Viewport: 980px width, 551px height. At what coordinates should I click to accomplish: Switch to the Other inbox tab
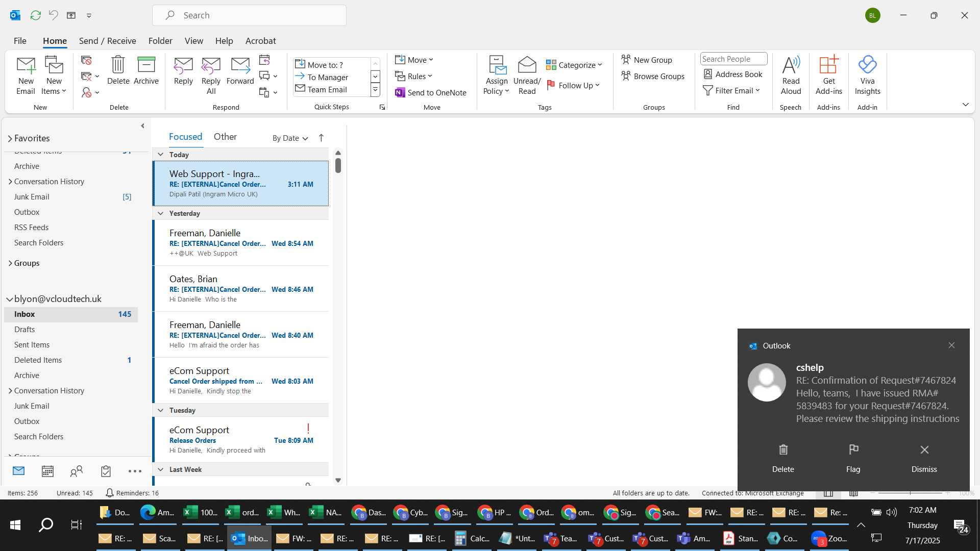225,137
